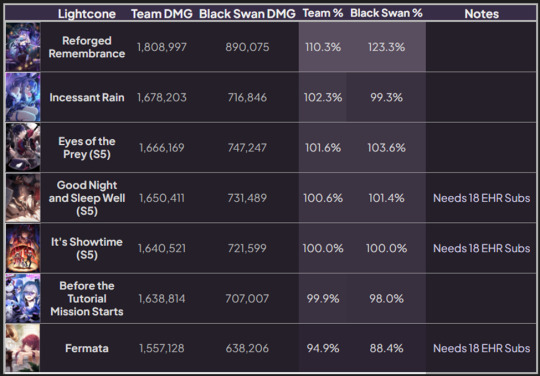Screen dimensions: 540x376
Task: Select the Team % column header
Action: pos(323,13)
